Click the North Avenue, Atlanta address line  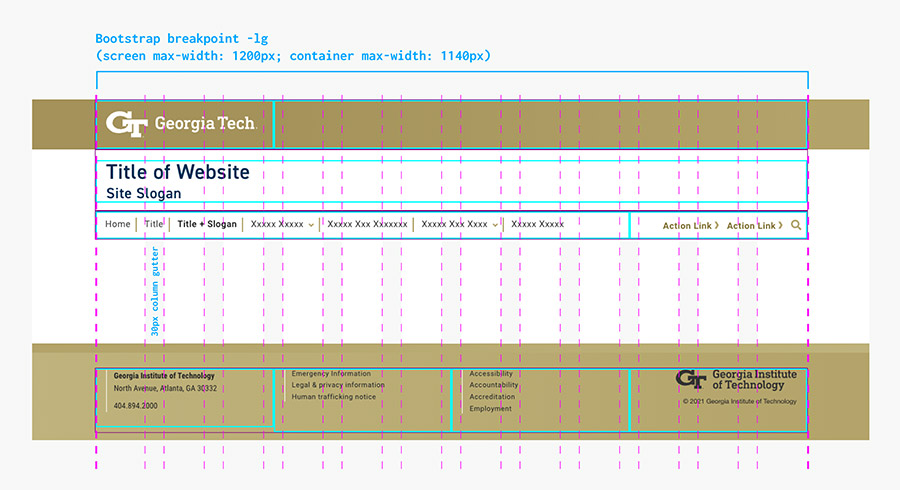tap(165, 388)
